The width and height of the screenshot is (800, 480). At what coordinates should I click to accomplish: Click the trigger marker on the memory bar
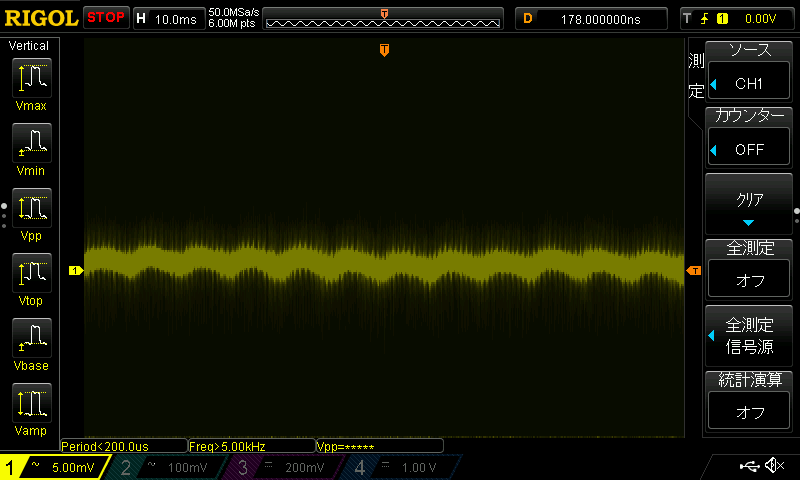coord(384,14)
